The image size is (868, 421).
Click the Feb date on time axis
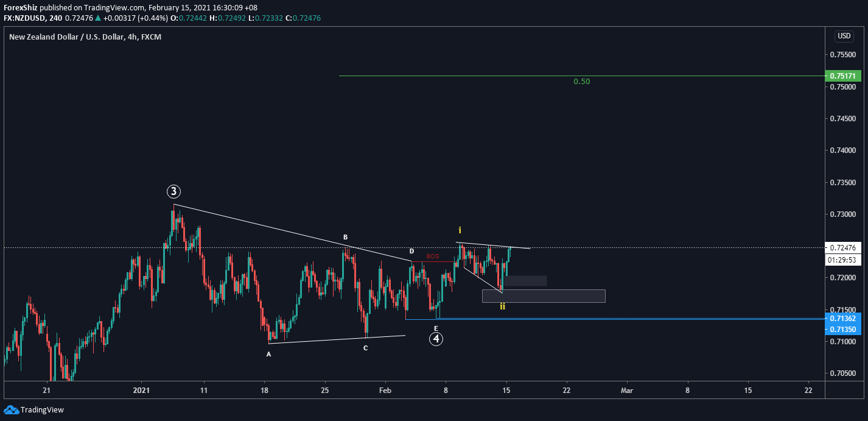(x=385, y=390)
